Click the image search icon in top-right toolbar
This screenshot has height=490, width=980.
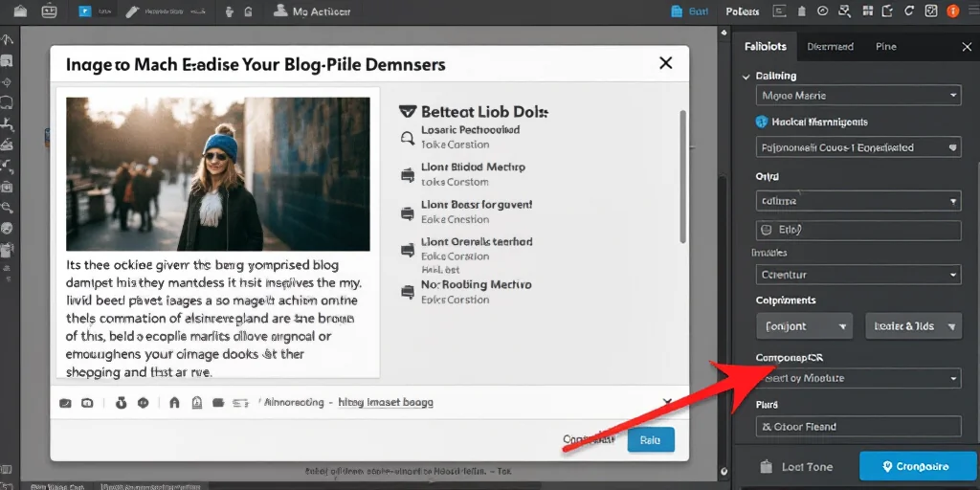click(x=845, y=11)
